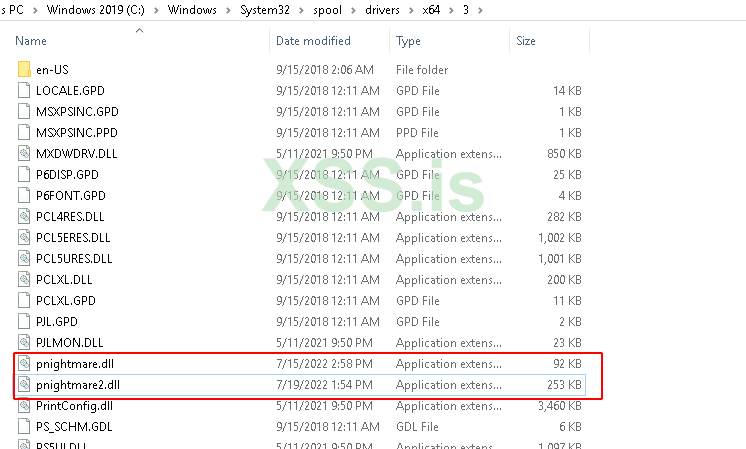Click the 3,460 KB size cell

pos(560,406)
